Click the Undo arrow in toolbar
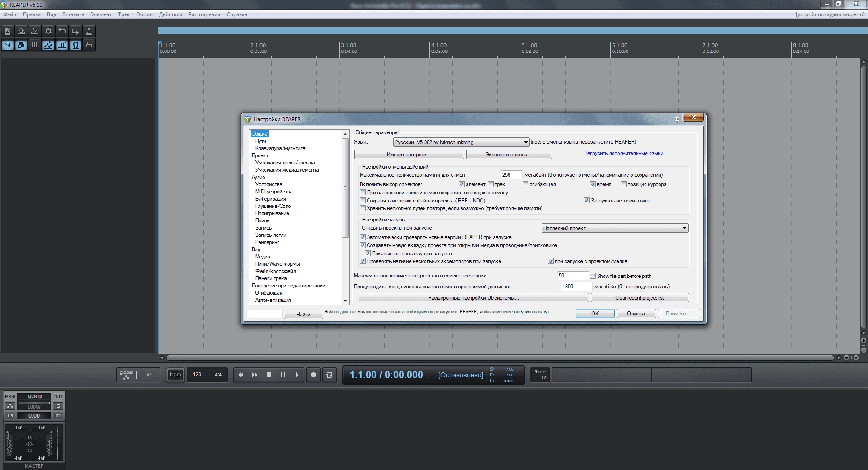 pyautogui.click(x=62, y=31)
